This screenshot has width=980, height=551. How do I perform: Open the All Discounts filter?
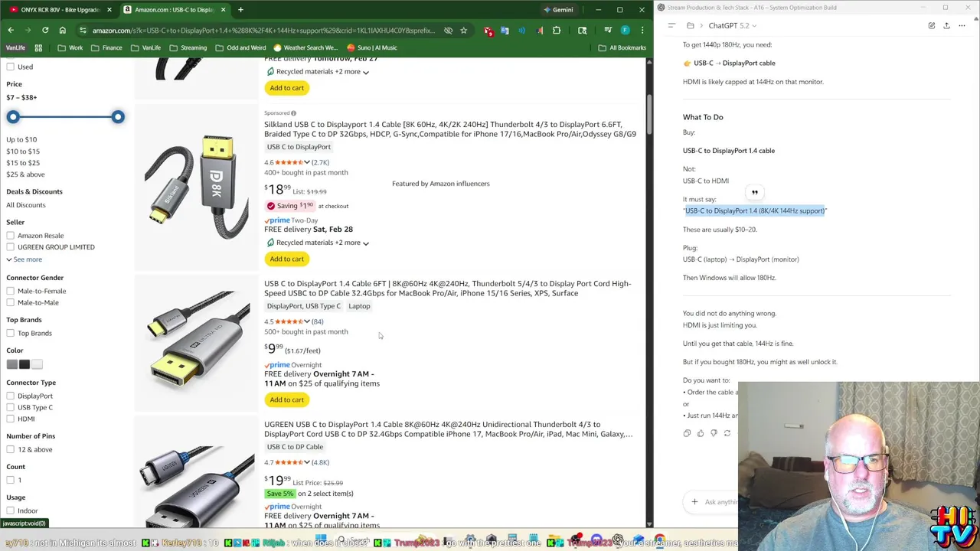26,205
